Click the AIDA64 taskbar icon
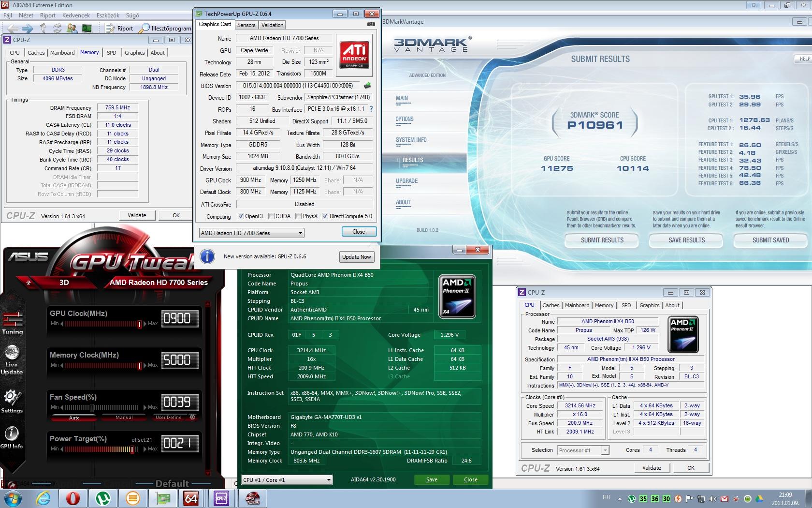The height and width of the screenshot is (508, 812). coord(191,498)
